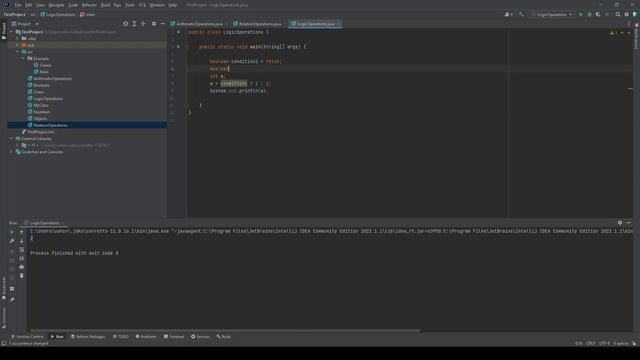Open IDE settings gear in top toolbar
Viewport: 640px width, 360px height.
coord(627,14)
